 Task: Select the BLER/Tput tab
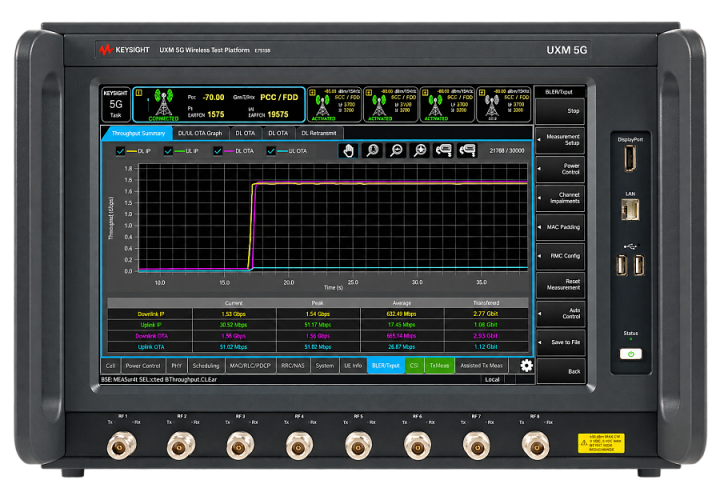point(386,366)
